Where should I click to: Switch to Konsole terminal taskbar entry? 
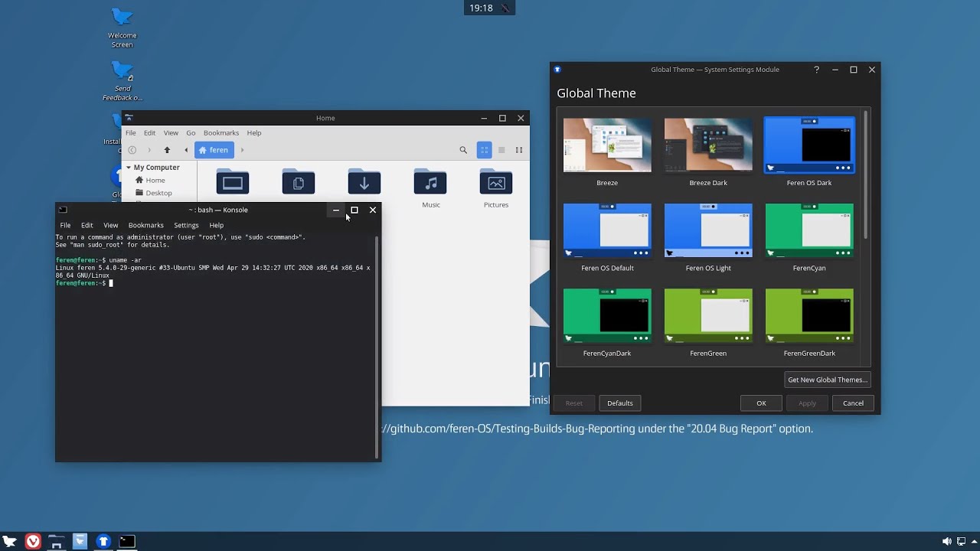[x=127, y=542]
